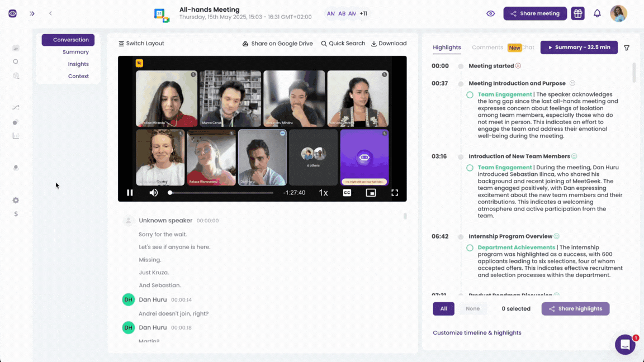The image size is (644, 362).
Task: Open the gift rewards icon in the header
Action: pos(578,13)
